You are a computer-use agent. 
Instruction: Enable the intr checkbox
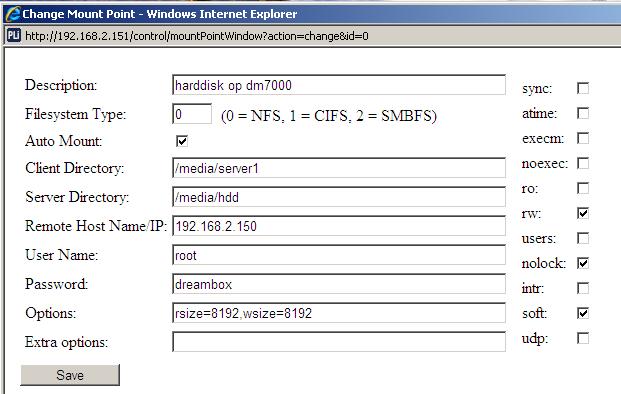point(583,288)
